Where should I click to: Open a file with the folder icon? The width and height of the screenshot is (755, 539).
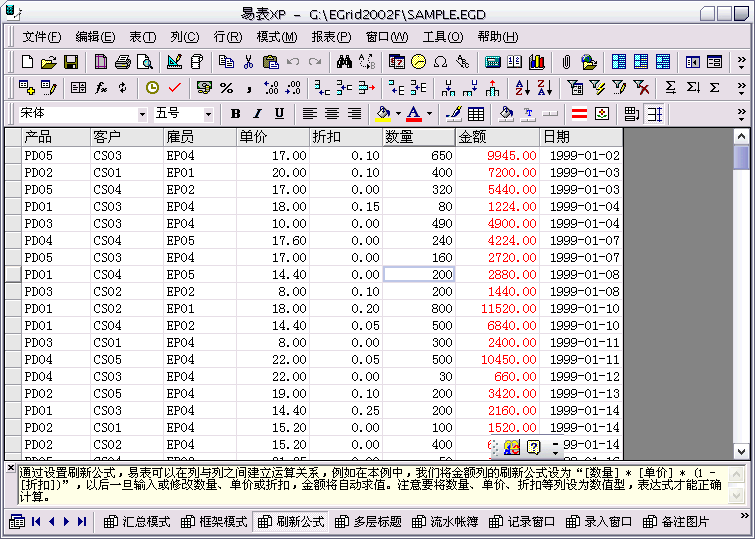click(x=49, y=62)
